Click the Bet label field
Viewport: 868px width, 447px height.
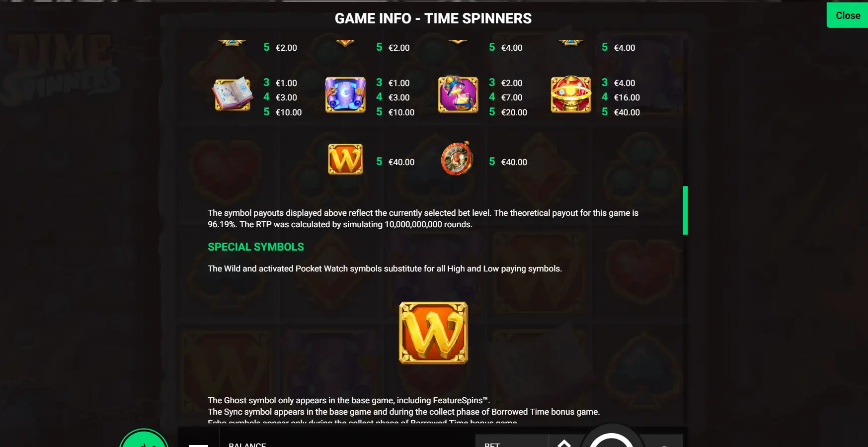(492, 445)
